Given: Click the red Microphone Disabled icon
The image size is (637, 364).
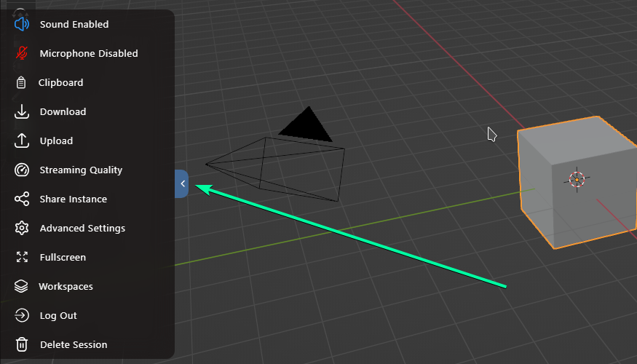Looking at the screenshot, I should [22, 53].
